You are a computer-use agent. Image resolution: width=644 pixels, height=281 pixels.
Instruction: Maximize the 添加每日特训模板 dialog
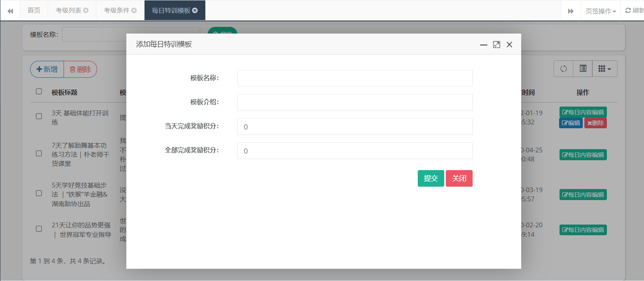496,45
